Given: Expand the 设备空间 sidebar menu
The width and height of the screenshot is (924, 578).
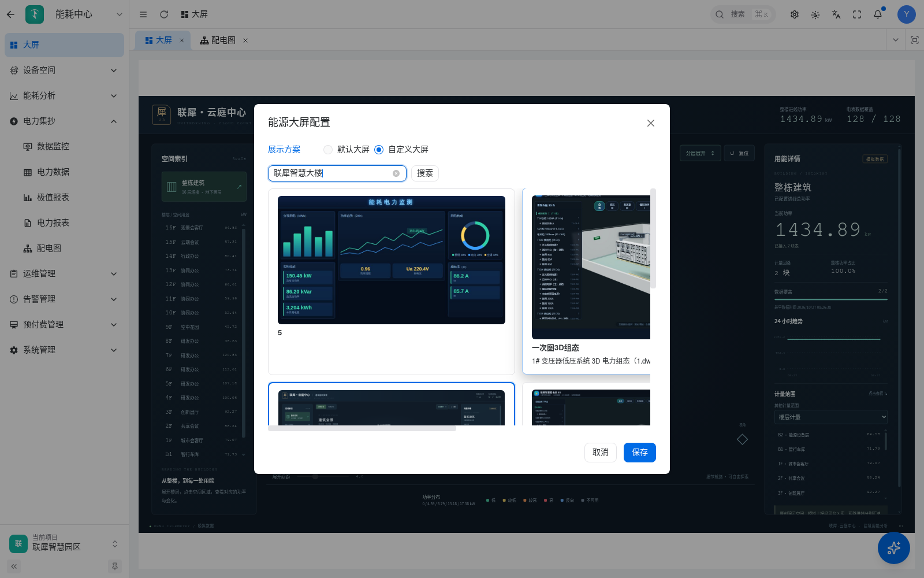Looking at the screenshot, I should coord(64,71).
